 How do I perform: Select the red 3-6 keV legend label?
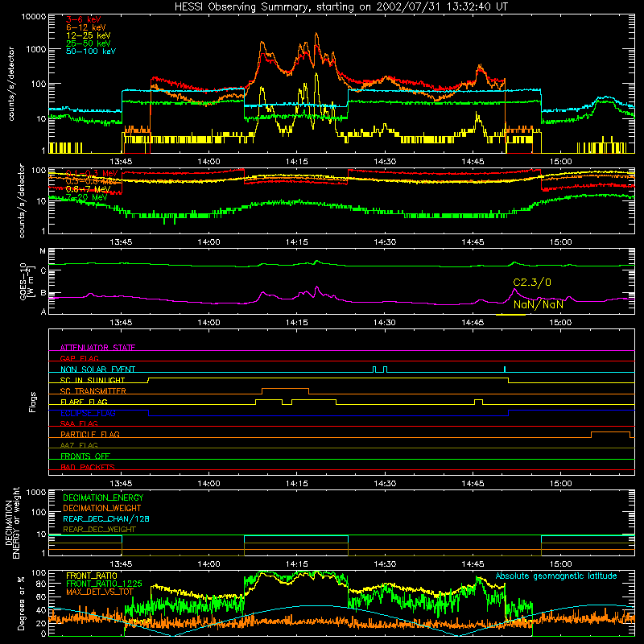[x=83, y=19]
